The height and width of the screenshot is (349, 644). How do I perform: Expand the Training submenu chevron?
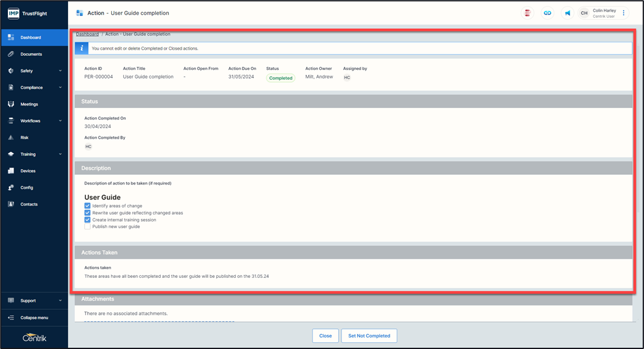tap(60, 155)
